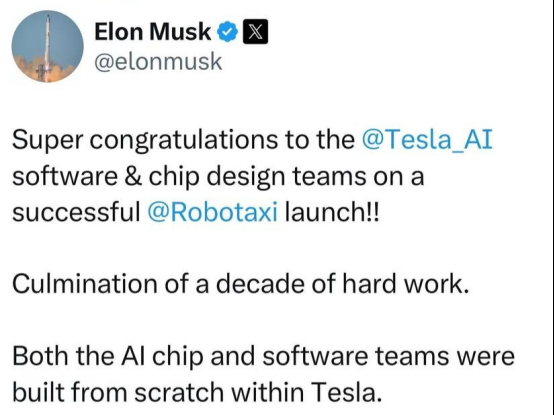Click the words 'Super congratulations to the'

click(x=184, y=141)
